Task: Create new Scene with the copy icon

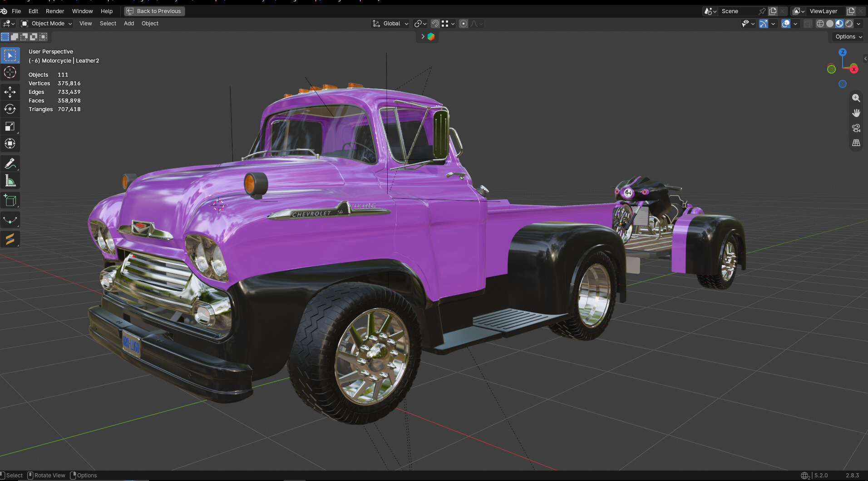Action: (x=773, y=11)
